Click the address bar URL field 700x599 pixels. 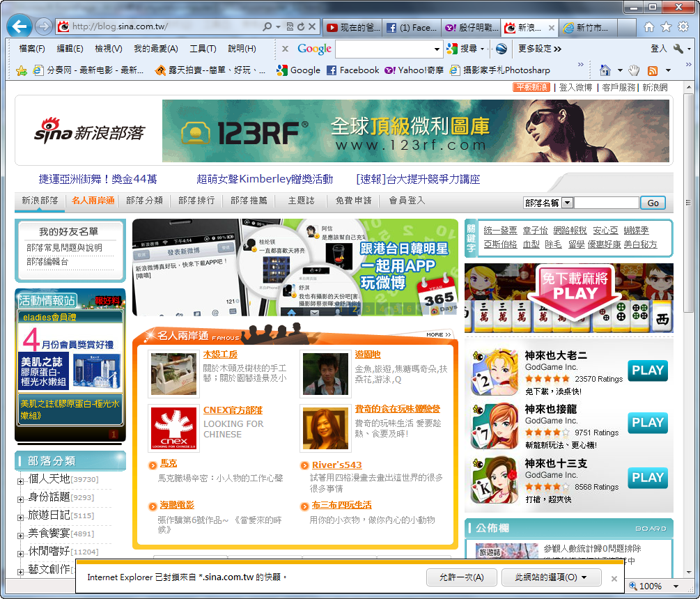[x=165, y=26]
